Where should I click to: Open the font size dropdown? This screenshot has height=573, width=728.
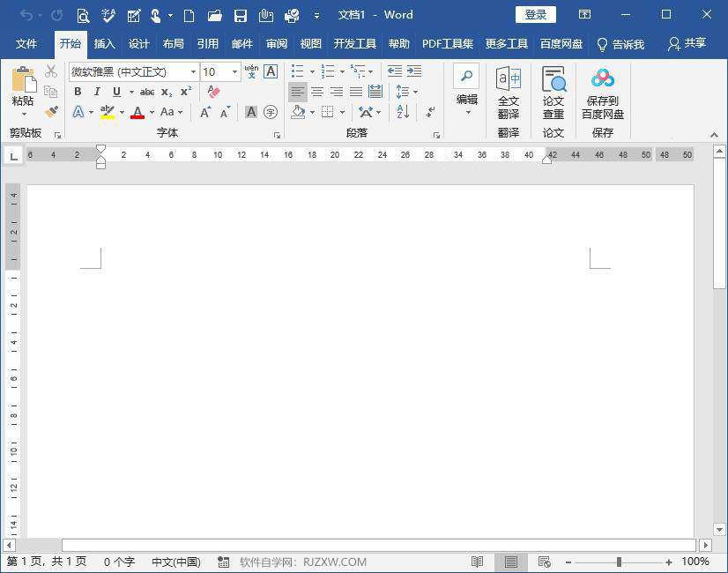click(x=234, y=71)
